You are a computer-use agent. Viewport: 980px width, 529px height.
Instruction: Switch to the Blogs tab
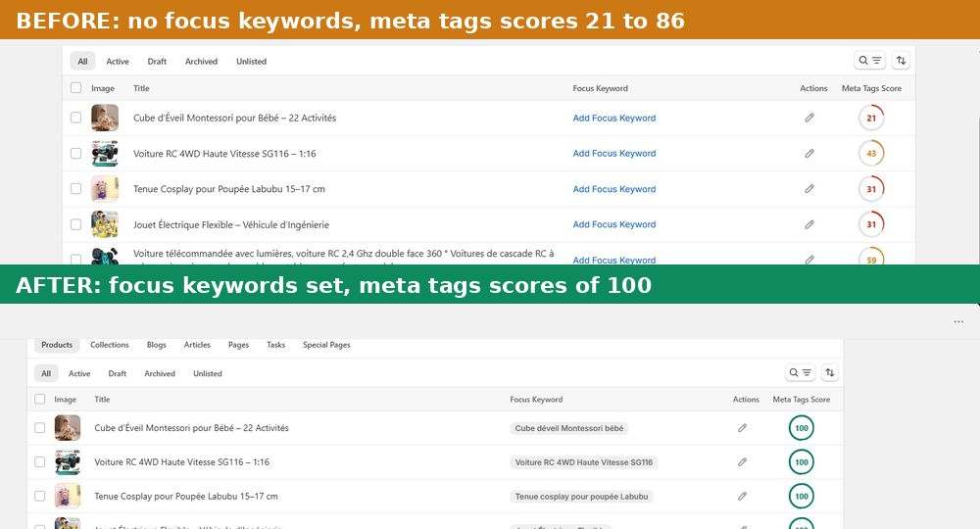(156, 345)
